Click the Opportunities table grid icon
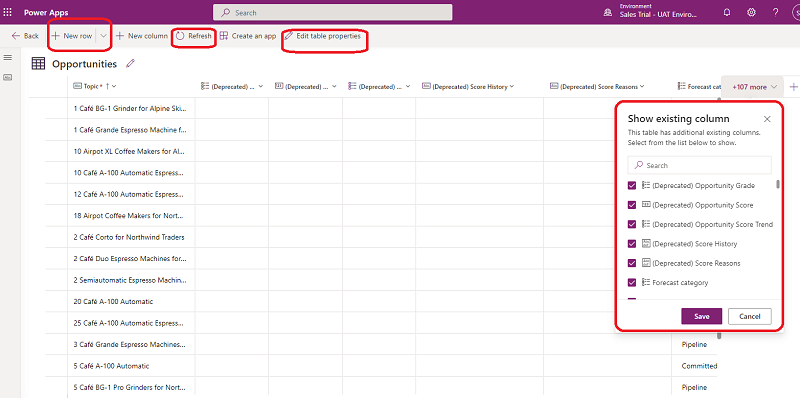The height and width of the screenshot is (398, 800). (x=38, y=64)
